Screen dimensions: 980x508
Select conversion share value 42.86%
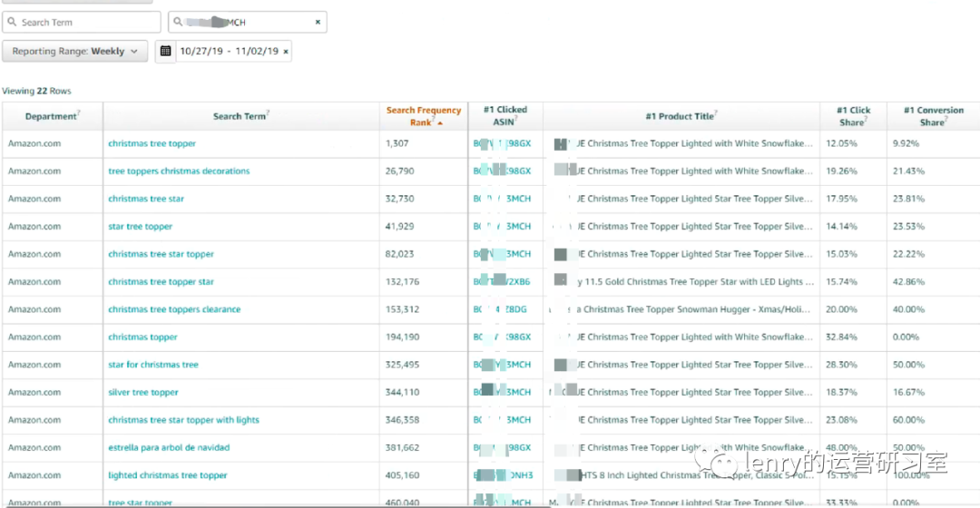coord(908,282)
